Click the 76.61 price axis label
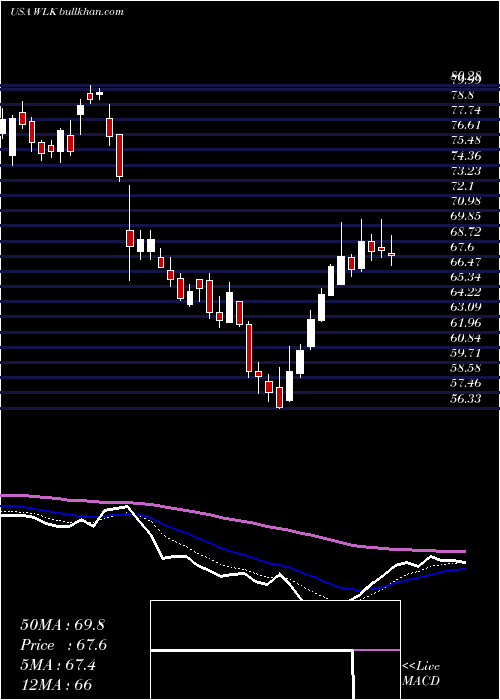This screenshot has height=700, width=500. coord(466,126)
